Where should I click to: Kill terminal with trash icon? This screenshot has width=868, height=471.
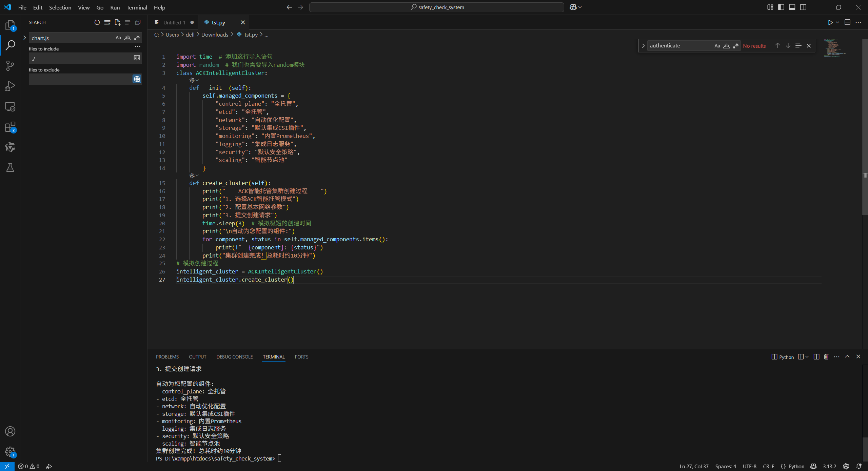826,356
